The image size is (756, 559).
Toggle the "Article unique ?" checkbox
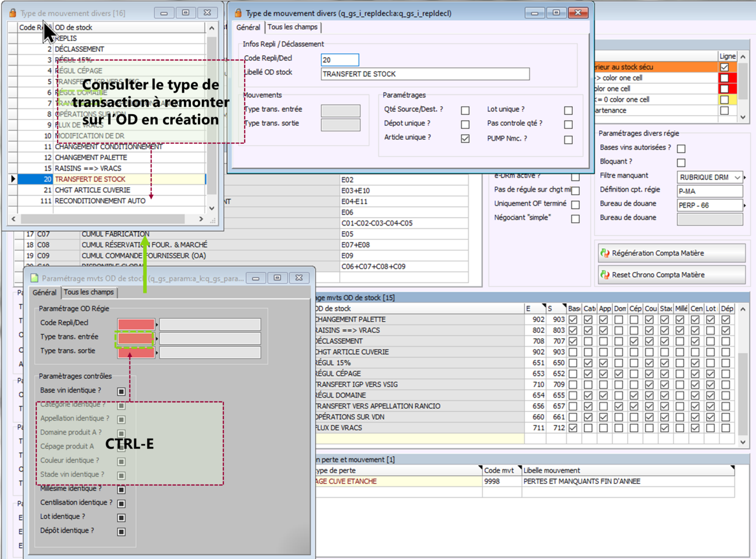point(465,139)
